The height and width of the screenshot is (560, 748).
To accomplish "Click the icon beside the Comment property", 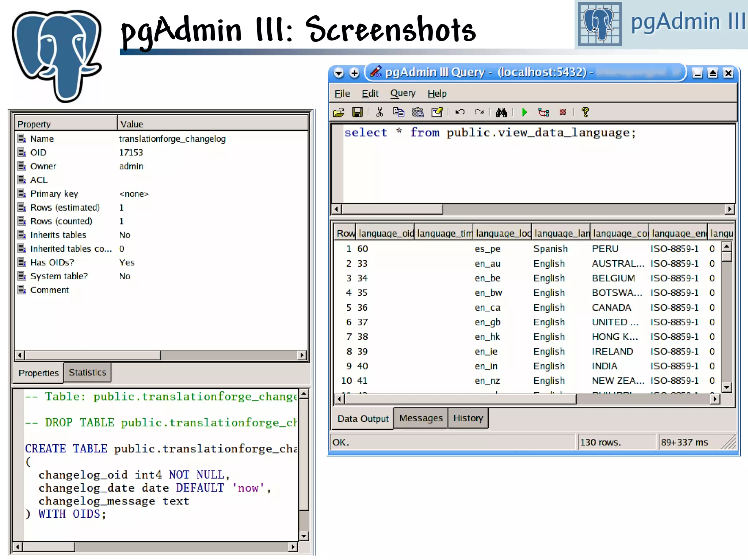I will tap(22, 290).
